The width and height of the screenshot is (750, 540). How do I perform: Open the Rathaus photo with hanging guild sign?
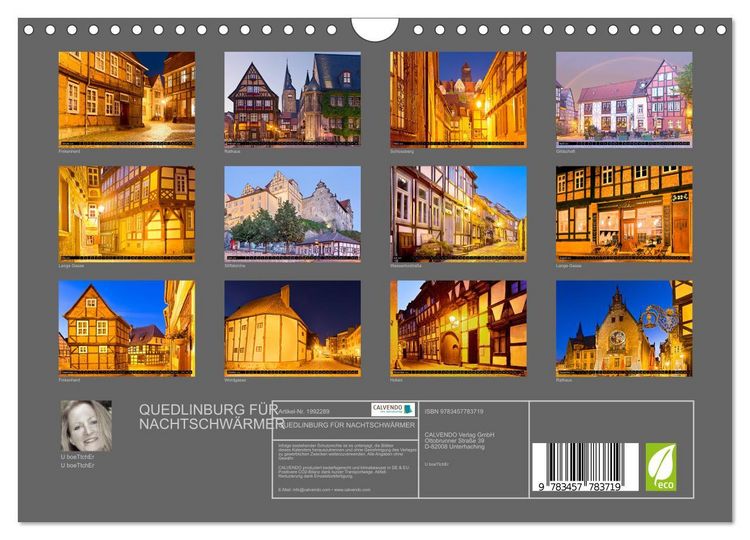coord(624,328)
